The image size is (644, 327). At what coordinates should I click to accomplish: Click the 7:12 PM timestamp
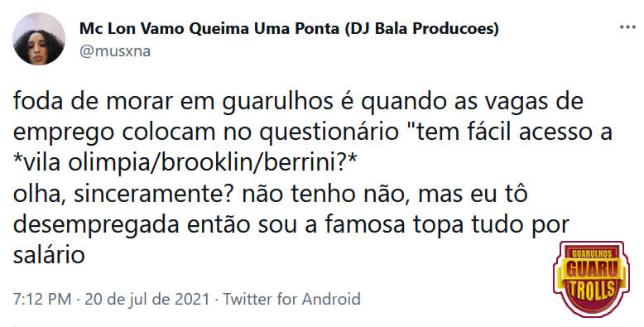(42, 299)
